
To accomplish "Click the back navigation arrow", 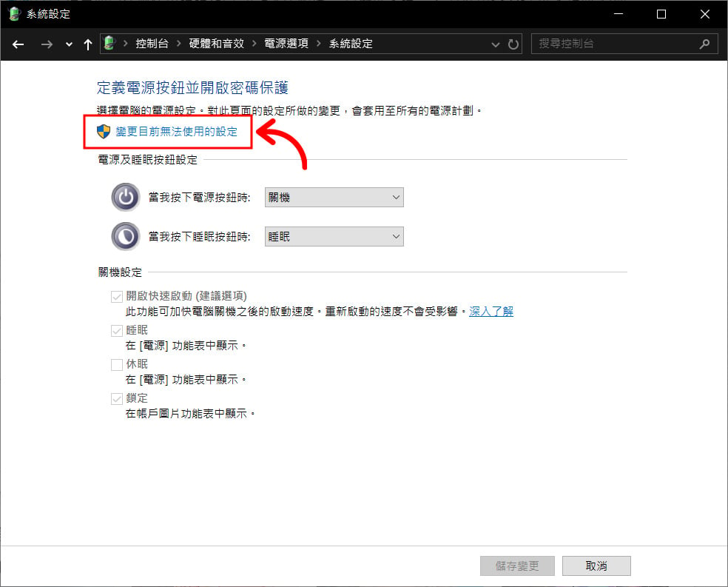I will [18, 44].
